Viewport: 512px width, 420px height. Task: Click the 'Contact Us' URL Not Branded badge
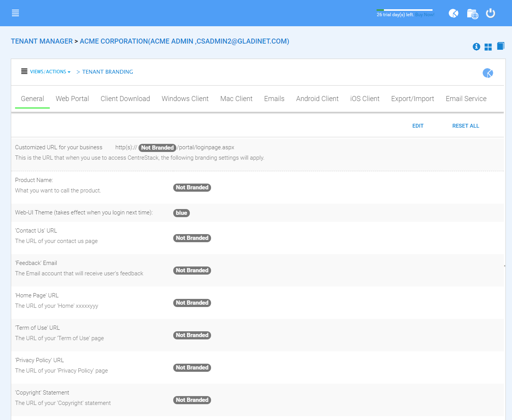point(192,238)
